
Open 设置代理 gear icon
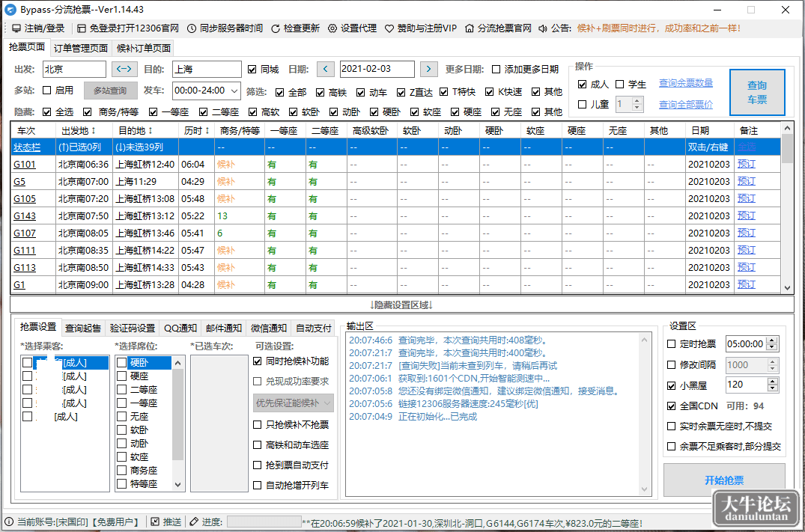pyautogui.click(x=332, y=28)
